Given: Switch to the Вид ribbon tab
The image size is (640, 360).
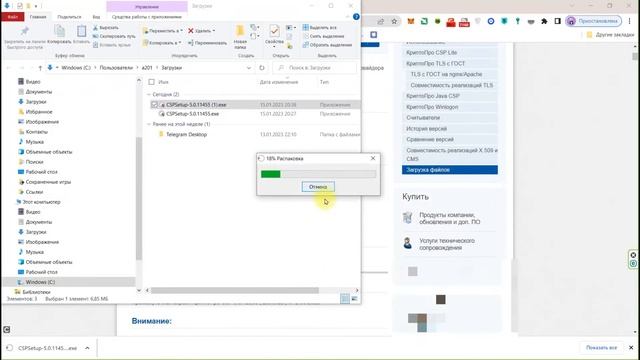Looking at the screenshot, I should pos(96,17).
